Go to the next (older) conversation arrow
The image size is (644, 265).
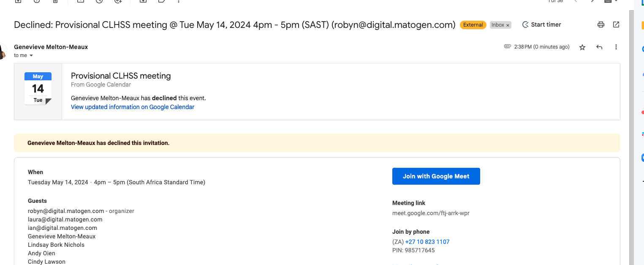point(592,1)
